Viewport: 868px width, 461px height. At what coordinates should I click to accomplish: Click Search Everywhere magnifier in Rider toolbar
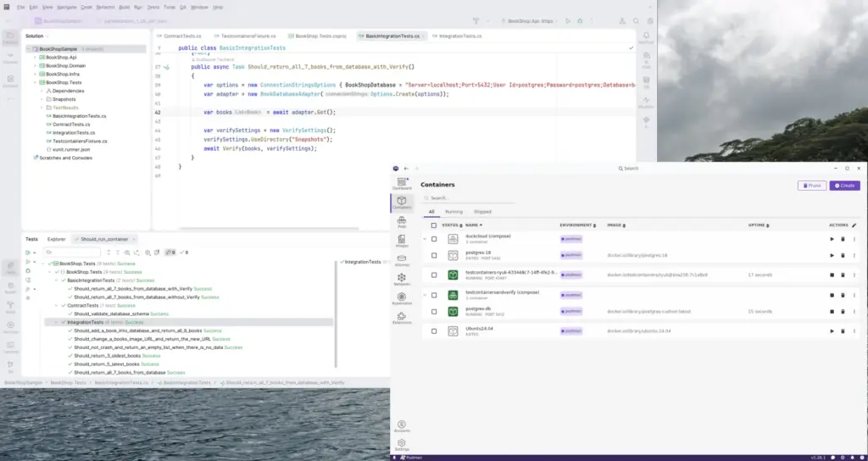(636, 21)
